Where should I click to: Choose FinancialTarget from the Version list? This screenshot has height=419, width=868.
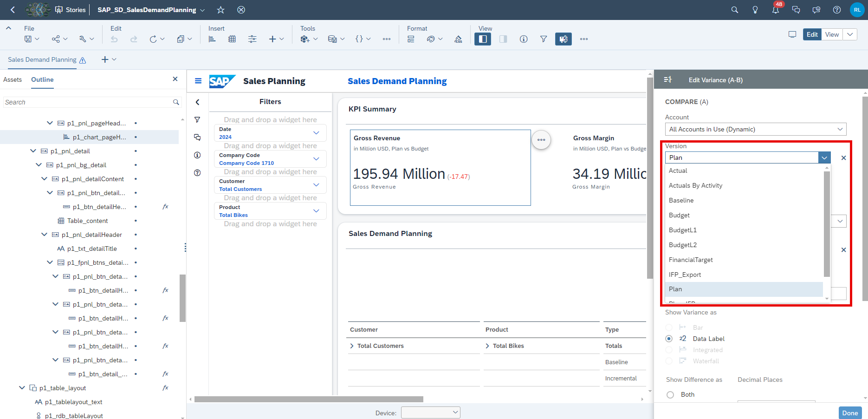(x=744, y=260)
